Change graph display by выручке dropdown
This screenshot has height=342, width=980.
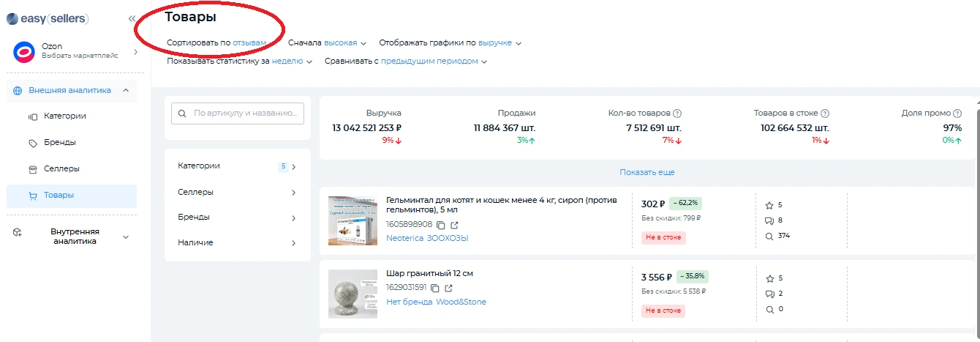pos(500,43)
